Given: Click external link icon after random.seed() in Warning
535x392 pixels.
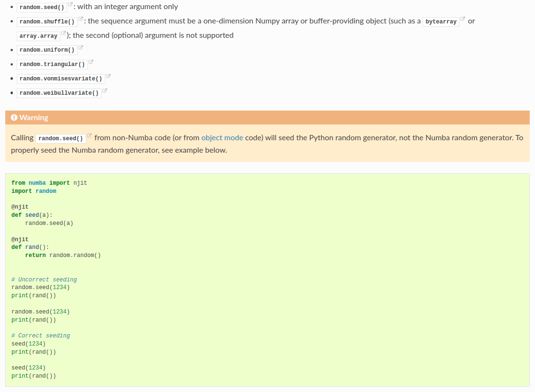Looking at the screenshot, I should [89, 135].
